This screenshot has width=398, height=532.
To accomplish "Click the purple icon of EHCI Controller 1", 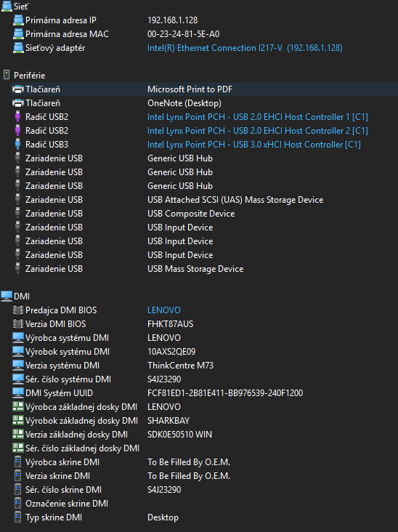I will (18, 117).
